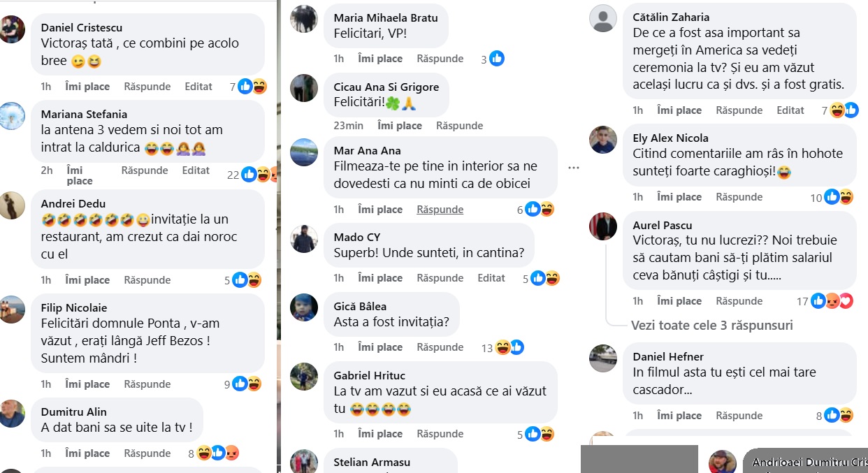Click 'Îmi place' under Daniel Hefner's comment
The image size is (868, 473).
pyautogui.click(x=679, y=416)
